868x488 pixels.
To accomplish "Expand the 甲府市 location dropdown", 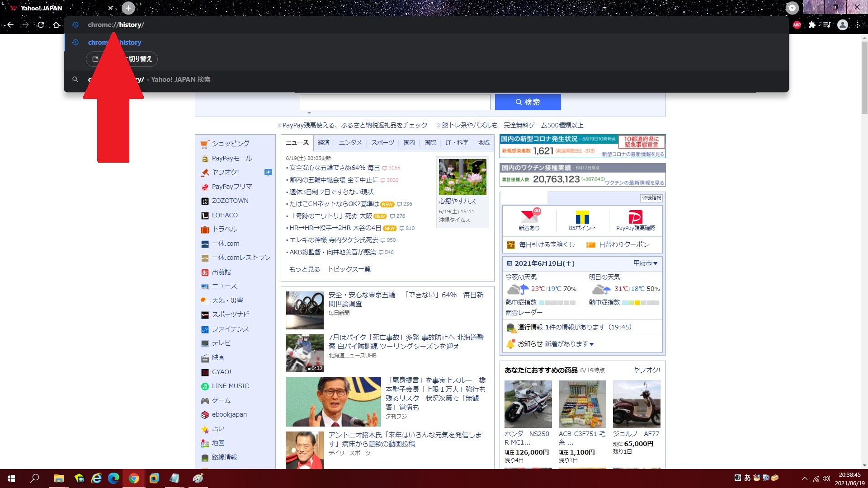I will click(x=645, y=263).
